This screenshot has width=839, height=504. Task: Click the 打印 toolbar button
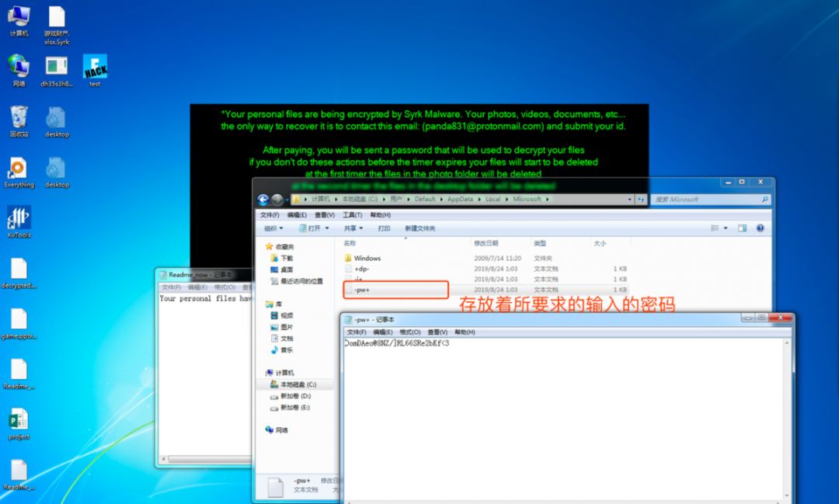tap(384, 228)
